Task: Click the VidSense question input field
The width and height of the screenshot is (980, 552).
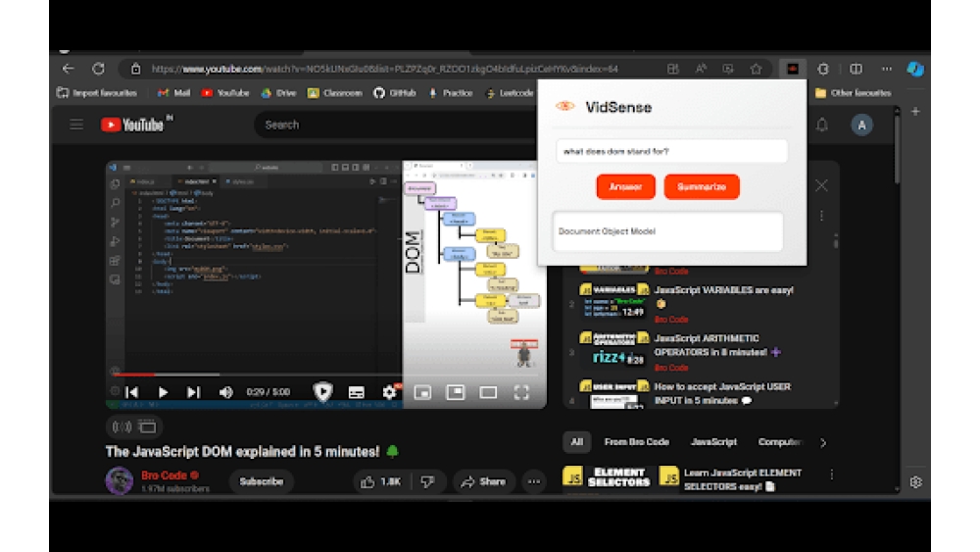Action: [x=671, y=151]
